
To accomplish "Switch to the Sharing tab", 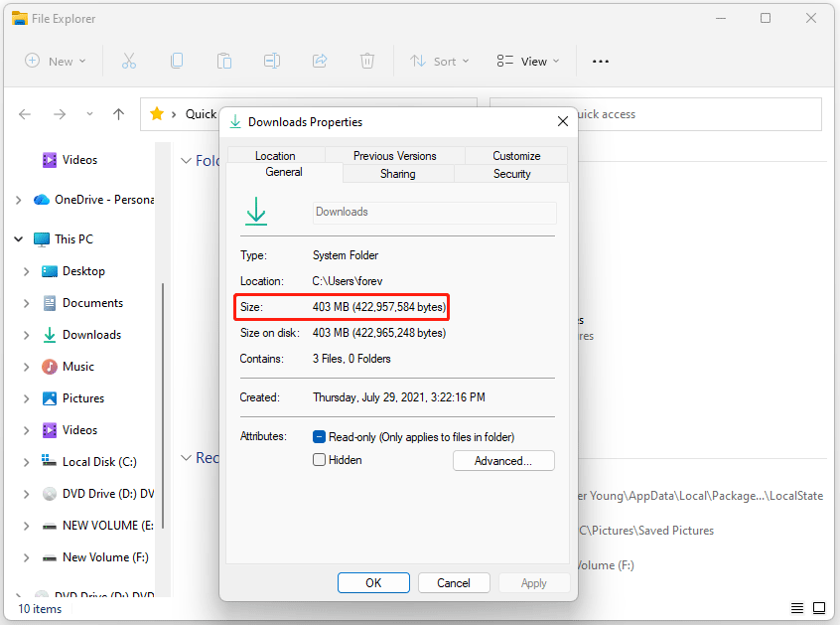I will pyautogui.click(x=397, y=173).
